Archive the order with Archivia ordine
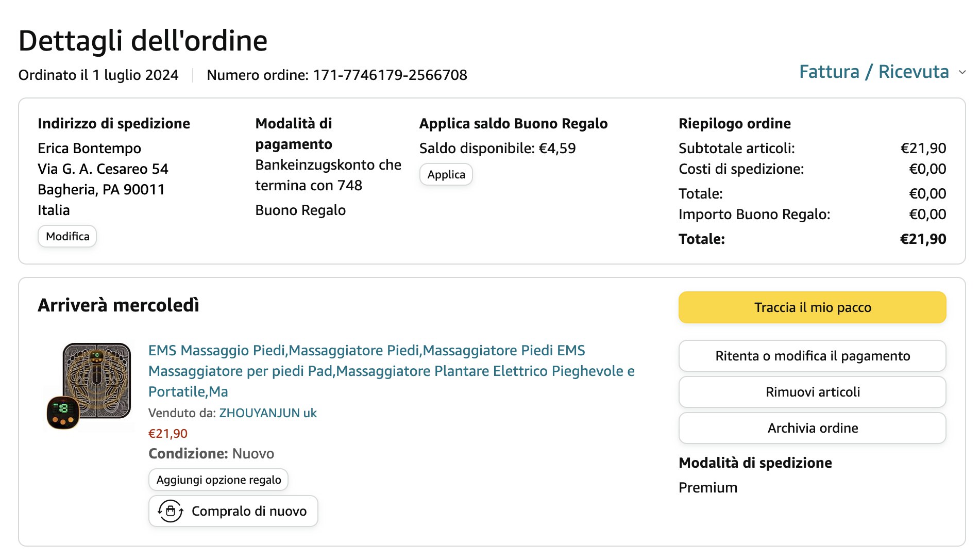980x559 pixels. pyautogui.click(x=812, y=428)
